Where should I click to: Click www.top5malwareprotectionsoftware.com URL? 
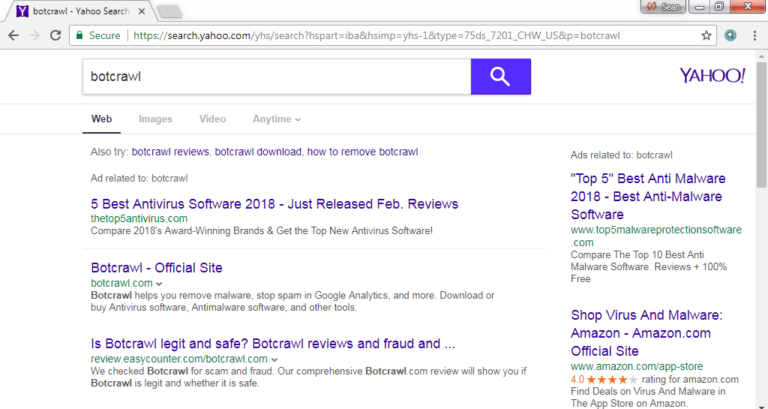[x=656, y=236]
